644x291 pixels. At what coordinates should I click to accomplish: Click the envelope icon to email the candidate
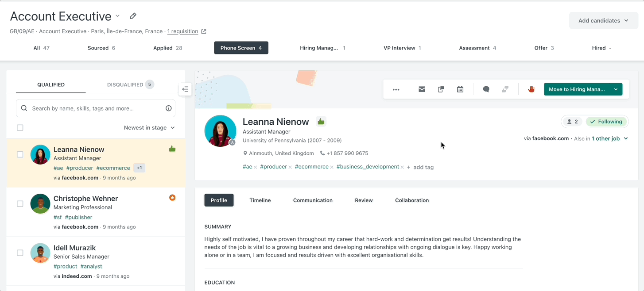422,89
